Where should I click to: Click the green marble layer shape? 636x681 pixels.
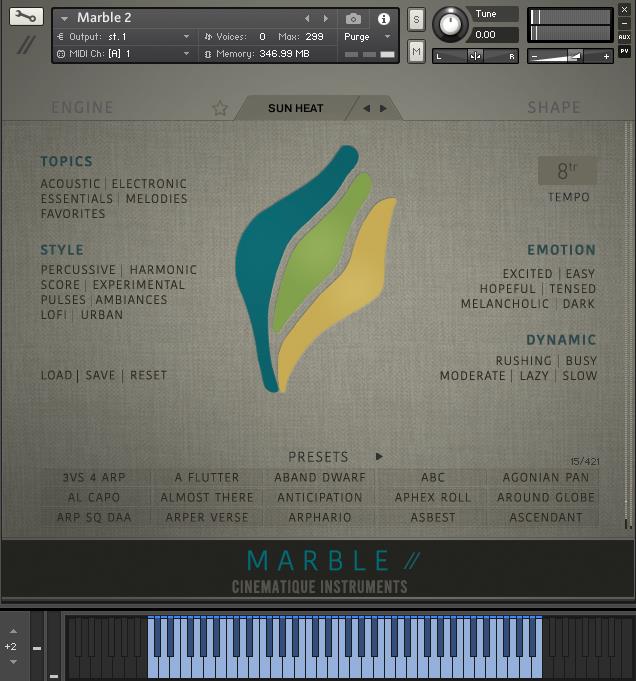tap(319, 252)
